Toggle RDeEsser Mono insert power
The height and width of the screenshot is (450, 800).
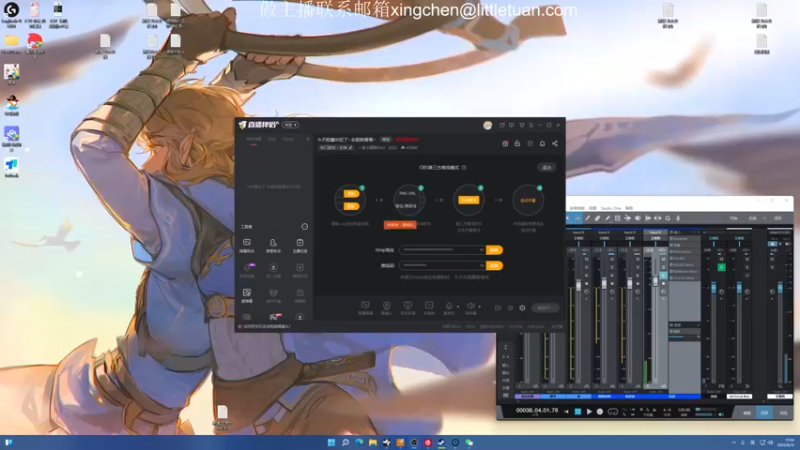671,271
